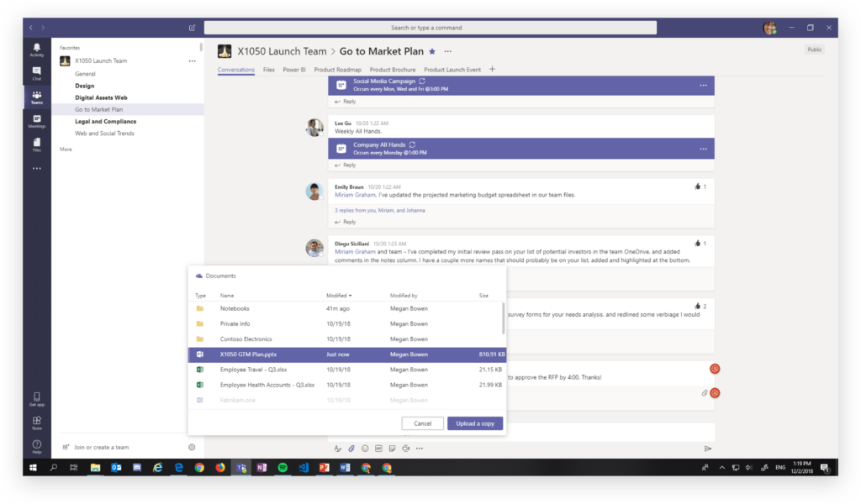Like Diego Siciliani's message with thumbs up
The width and height of the screenshot is (861, 504).
coord(697,243)
